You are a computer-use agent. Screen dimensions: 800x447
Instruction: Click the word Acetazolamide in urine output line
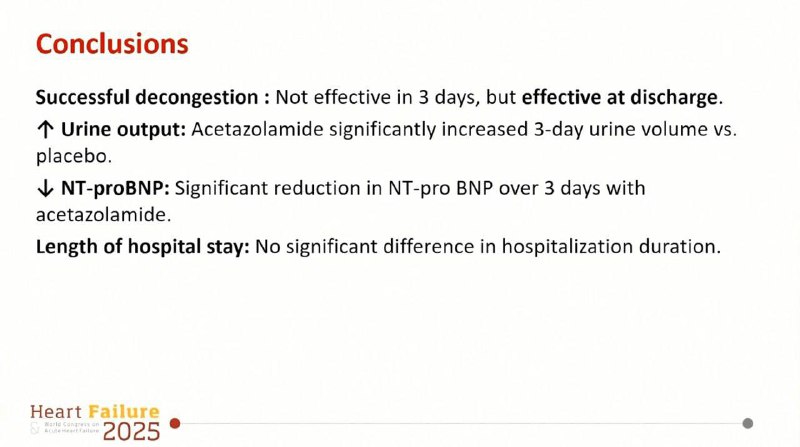click(x=257, y=130)
